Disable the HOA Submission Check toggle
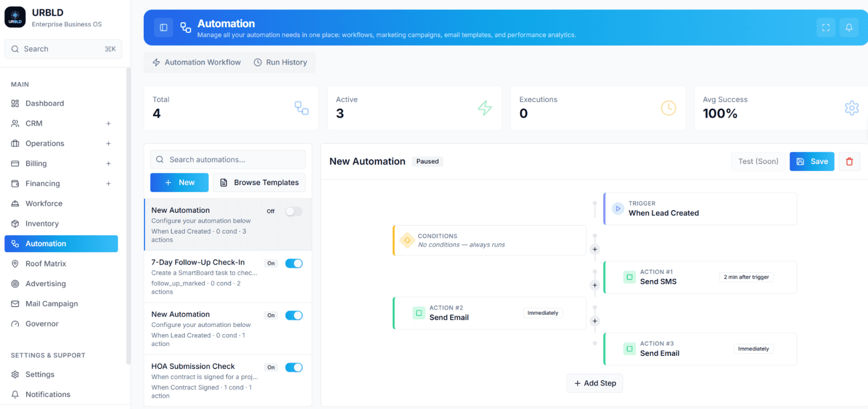Image resolution: width=868 pixels, height=409 pixels. (x=293, y=368)
